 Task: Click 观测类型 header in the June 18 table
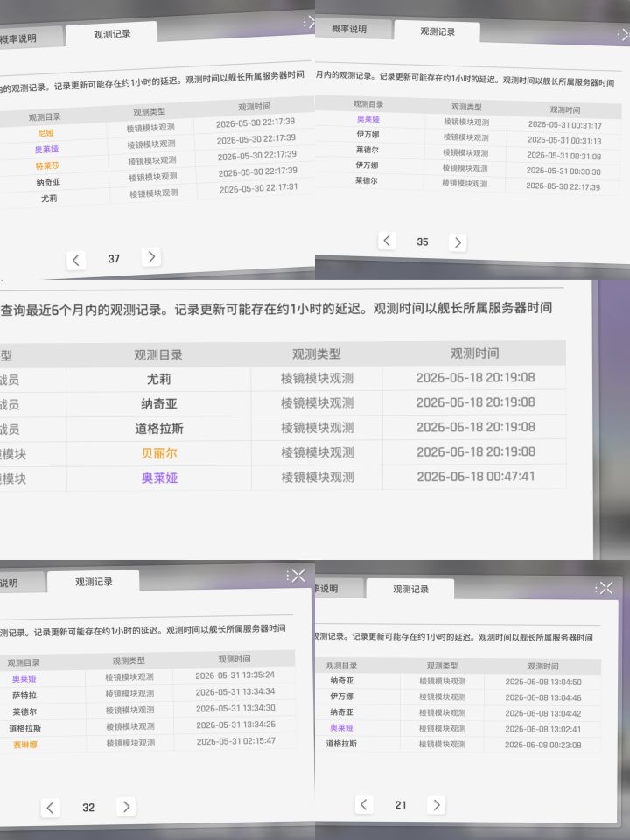(x=316, y=353)
